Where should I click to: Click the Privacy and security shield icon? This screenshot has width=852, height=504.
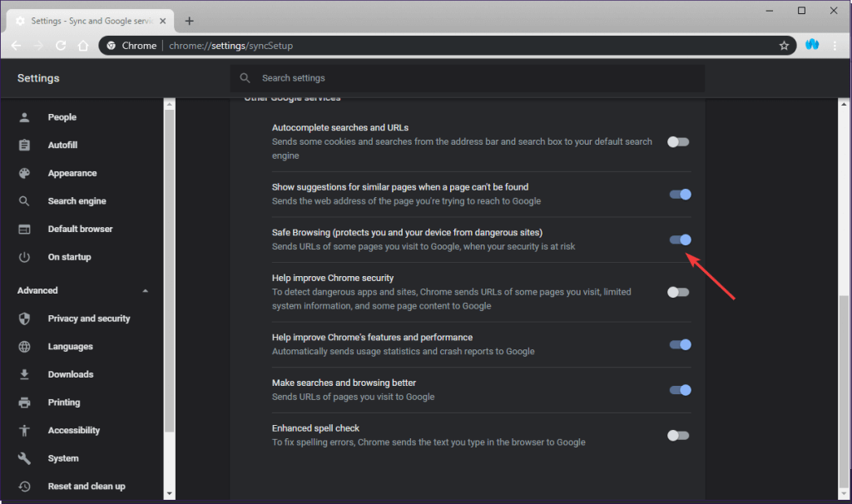coord(24,319)
